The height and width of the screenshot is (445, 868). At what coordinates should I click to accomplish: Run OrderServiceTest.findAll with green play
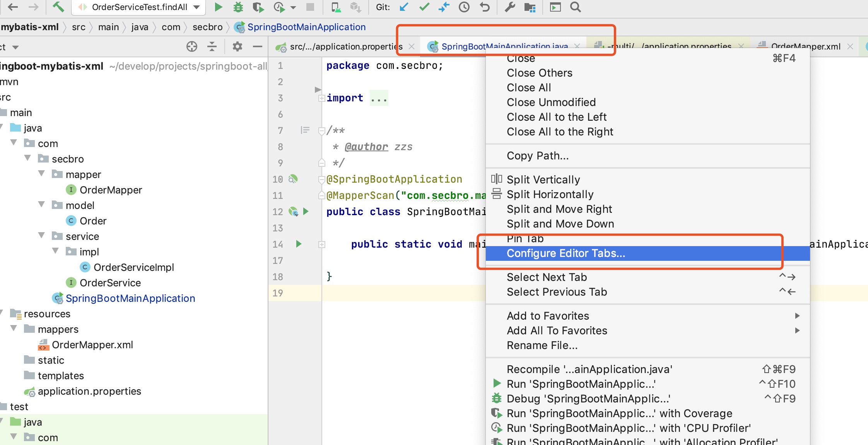click(x=218, y=7)
